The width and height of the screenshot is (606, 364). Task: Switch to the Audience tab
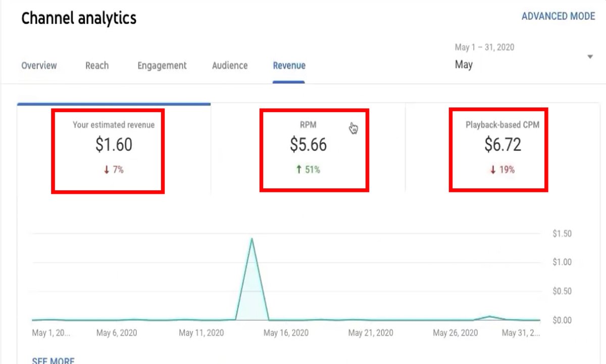click(230, 66)
